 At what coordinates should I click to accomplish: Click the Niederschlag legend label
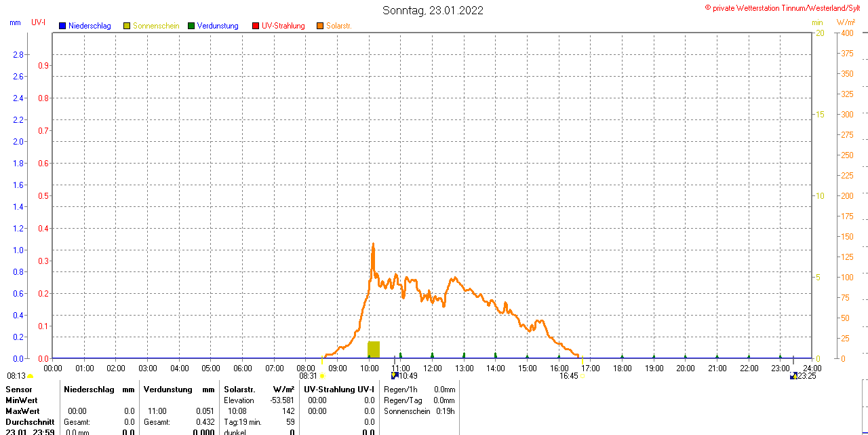[90, 26]
